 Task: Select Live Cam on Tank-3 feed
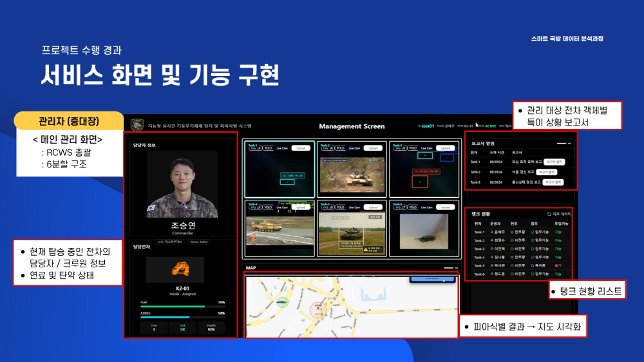[x=426, y=148]
